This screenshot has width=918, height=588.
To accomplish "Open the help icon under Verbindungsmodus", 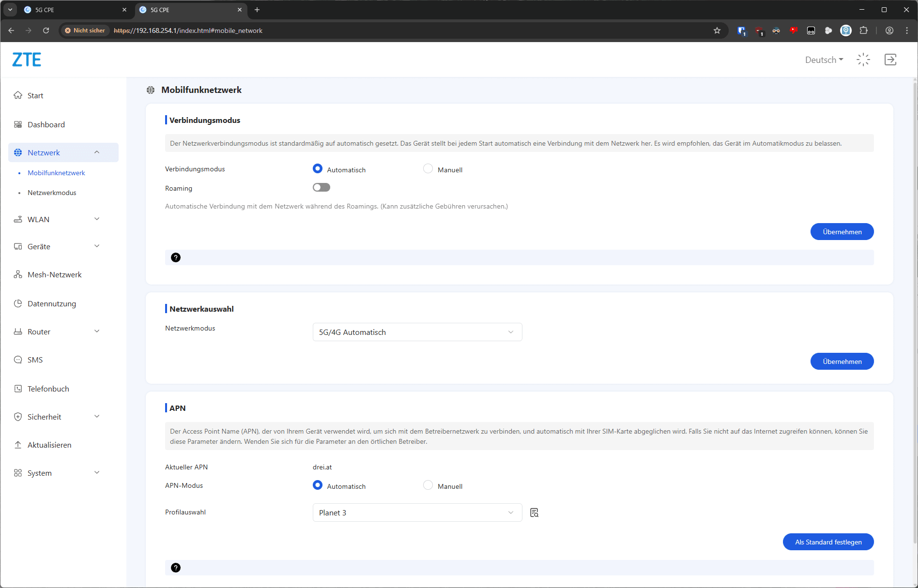I will pos(176,257).
